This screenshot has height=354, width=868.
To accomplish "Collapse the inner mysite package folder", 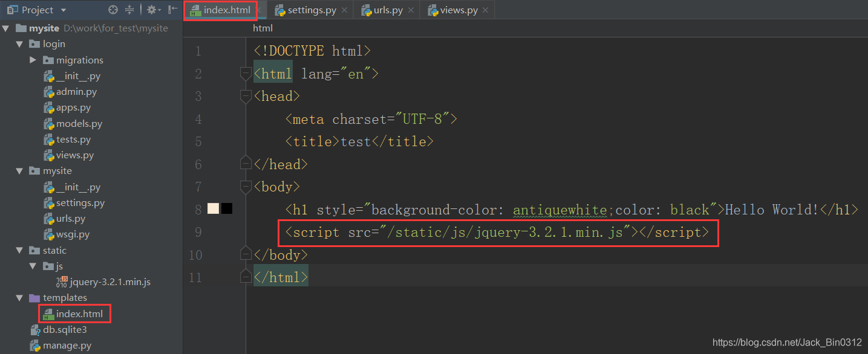I will [x=20, y=171].
